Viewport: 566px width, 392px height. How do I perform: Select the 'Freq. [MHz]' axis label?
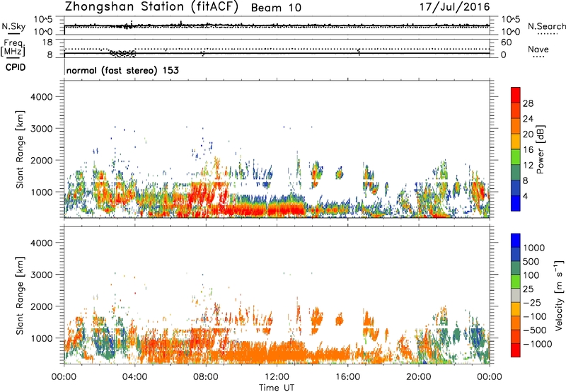(13, 47)
